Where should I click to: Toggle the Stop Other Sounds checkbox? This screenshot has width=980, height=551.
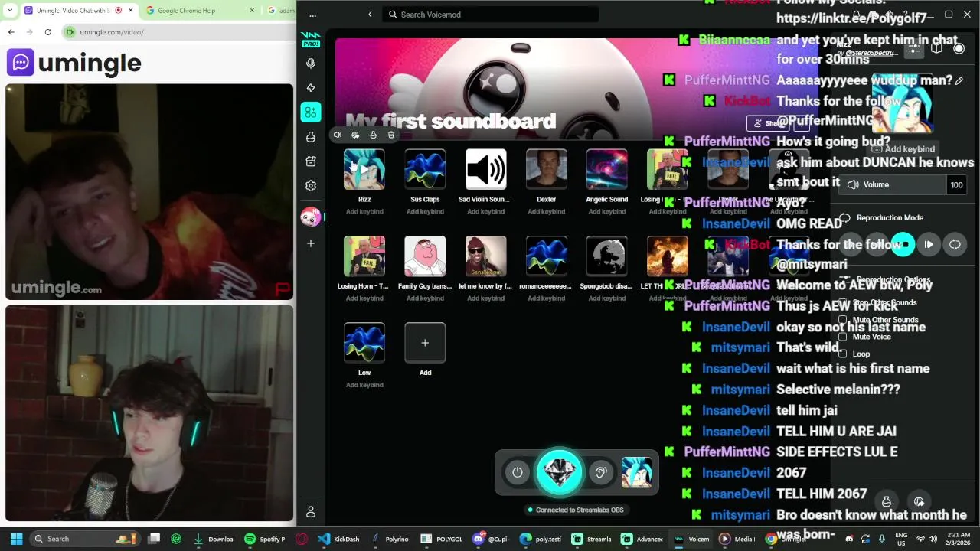point(843,303)
